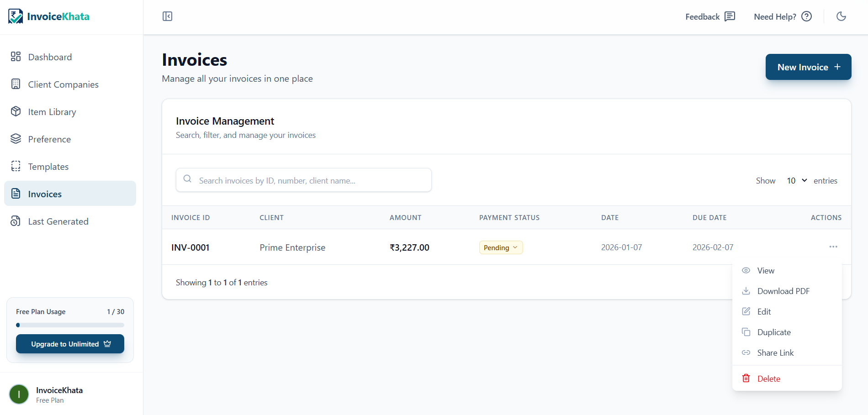The image size is (868, 415).
Task: Switch to dark mode with the moon icon
Action: 841,16
